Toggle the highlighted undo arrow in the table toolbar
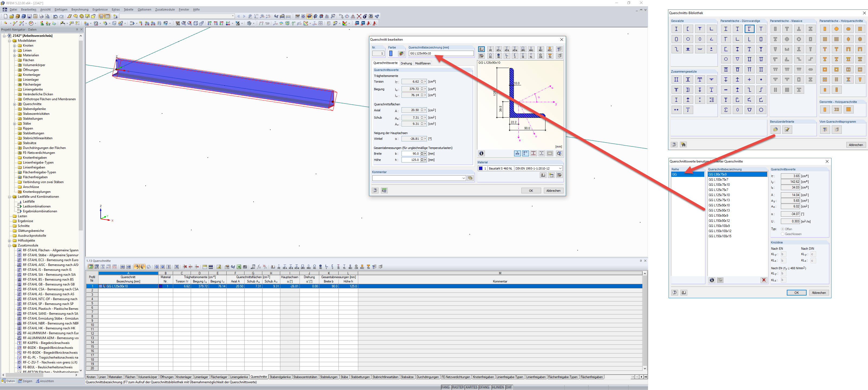The image size is (868, 390). 136,267
